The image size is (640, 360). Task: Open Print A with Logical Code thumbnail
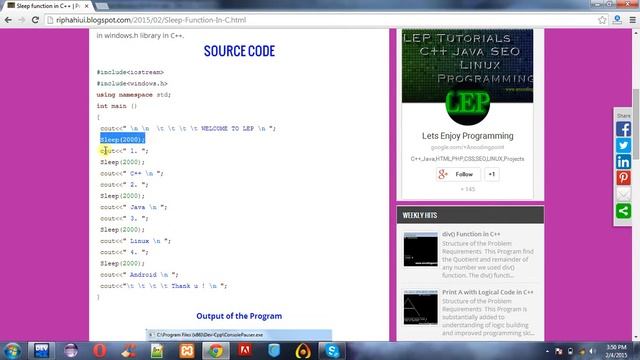(420, 308)
